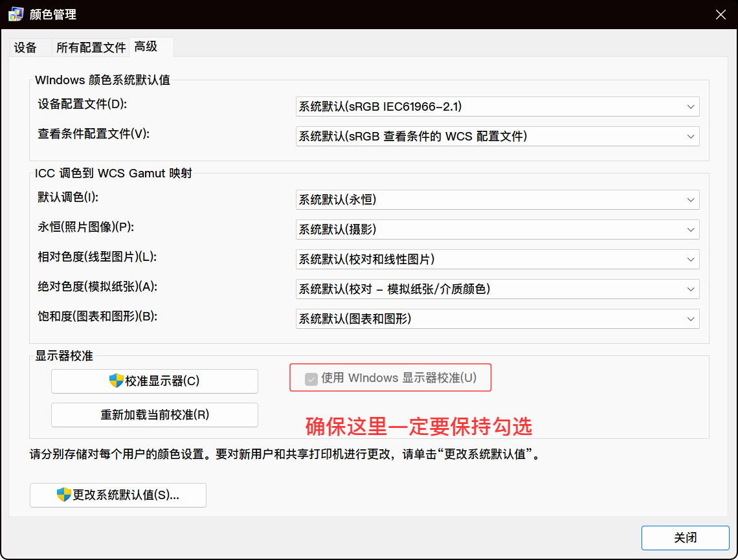Close the window with the X button
This screenshot has width=738, height=560.
coord(720,15)
